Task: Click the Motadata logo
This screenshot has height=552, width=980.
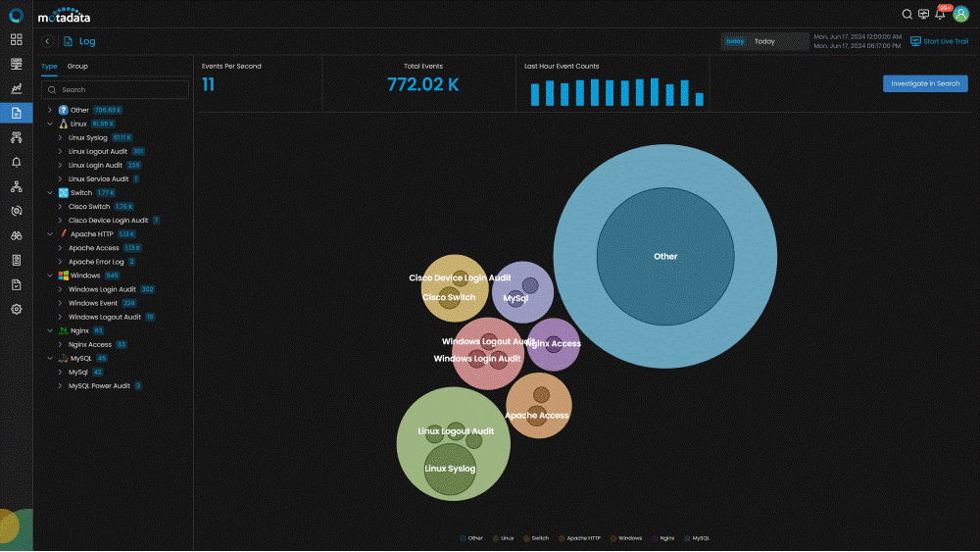Action: pyautogui.click(x=64, y=16)
